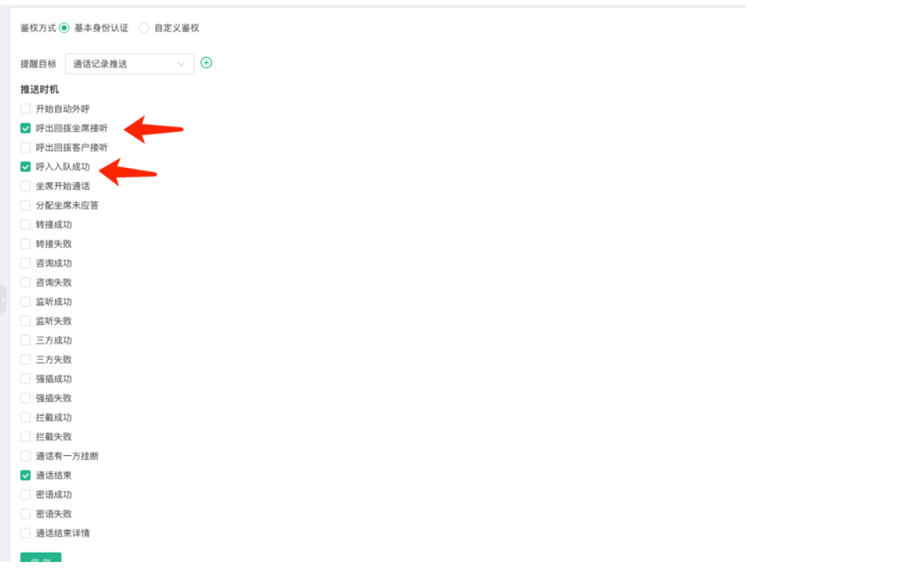Enable the 开始自动外呼 checkbox
The width and height of the screenshot is (924, 568).
tap(25, 109)
